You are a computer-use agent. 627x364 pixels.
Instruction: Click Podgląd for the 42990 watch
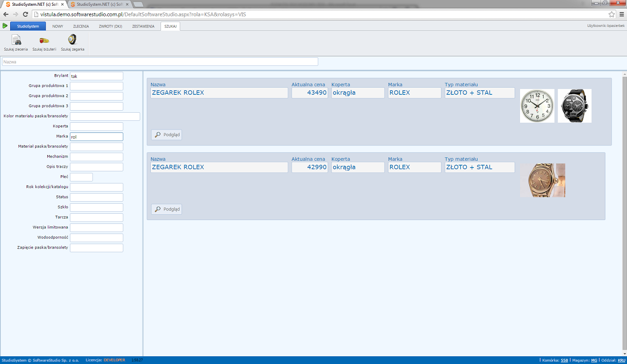coord(167,209)
